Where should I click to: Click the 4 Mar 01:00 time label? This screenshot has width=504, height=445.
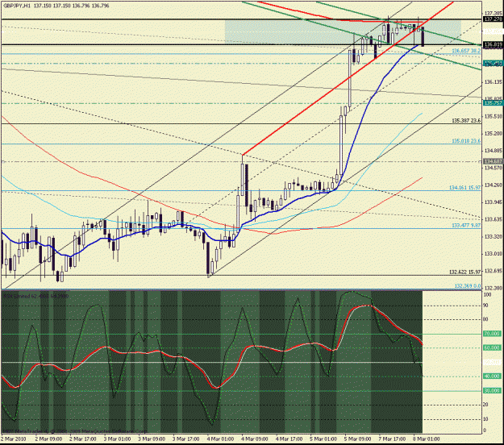(220, 439)
